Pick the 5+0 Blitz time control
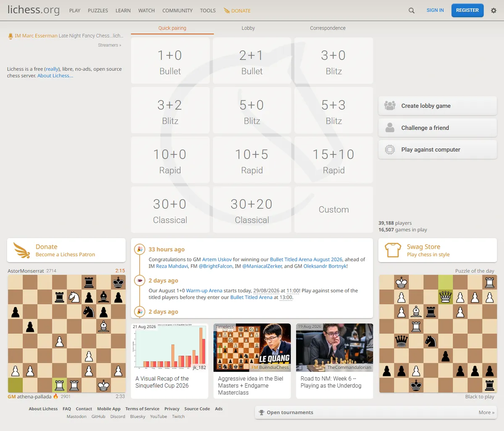The width and height of the screenshot is (504, 431). coord(252,110)
